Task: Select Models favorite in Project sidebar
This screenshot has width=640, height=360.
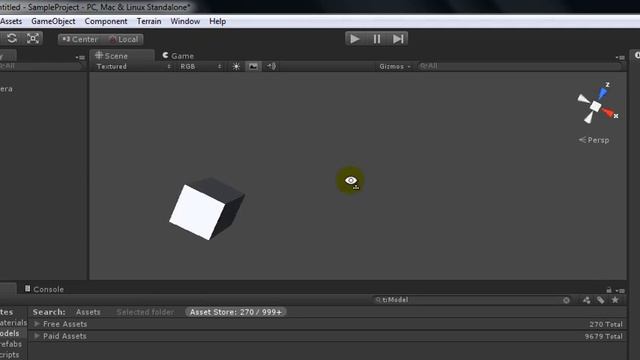Action: coord(9,333)
